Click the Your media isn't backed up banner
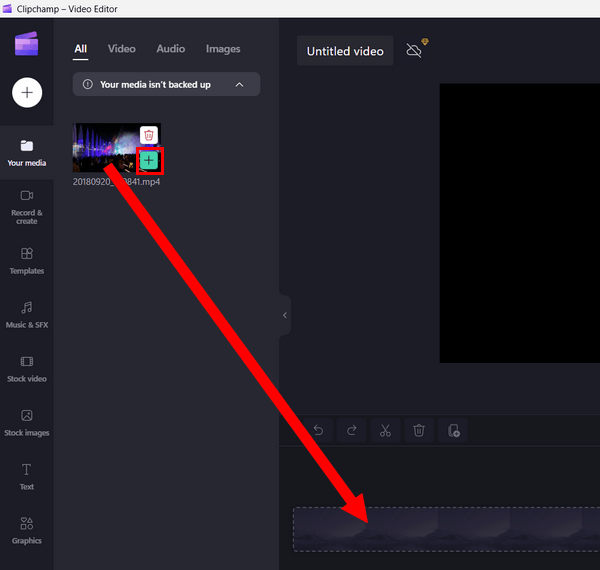This screenshot has height=570, width=600. pos(166,84)
